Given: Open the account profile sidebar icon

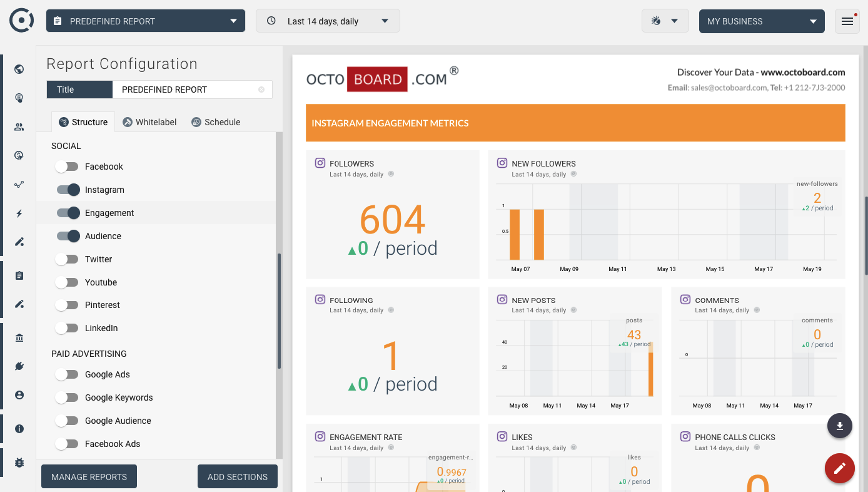Looking at the screenshot, I should pyautogui.click(x=19, y=395).
